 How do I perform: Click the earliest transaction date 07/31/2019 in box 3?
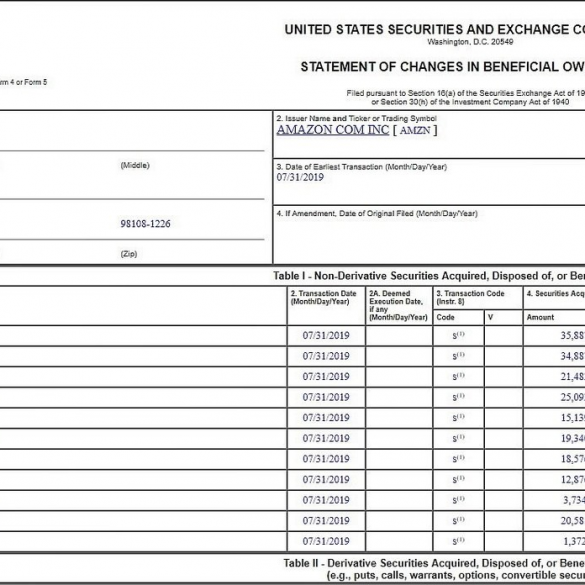tap(300, 177)
